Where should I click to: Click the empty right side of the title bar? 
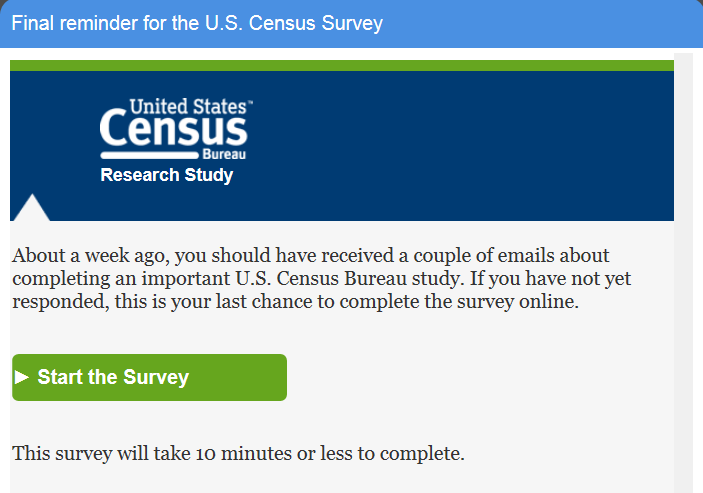560,23
